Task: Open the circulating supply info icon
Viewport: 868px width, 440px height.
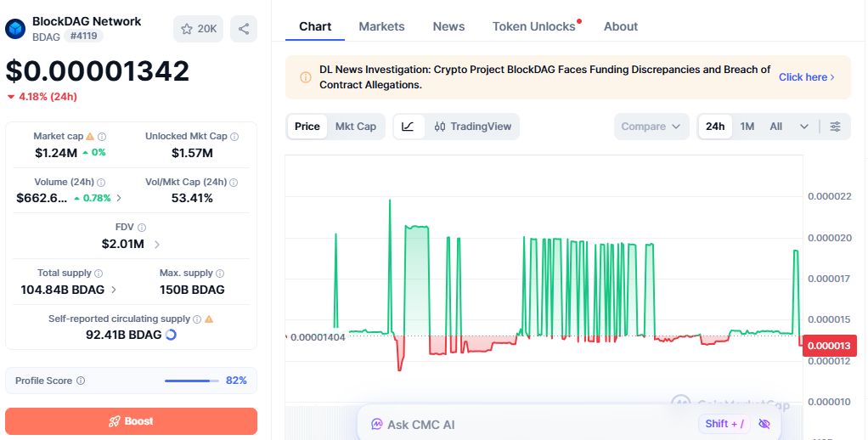Action: pos(196,319)
